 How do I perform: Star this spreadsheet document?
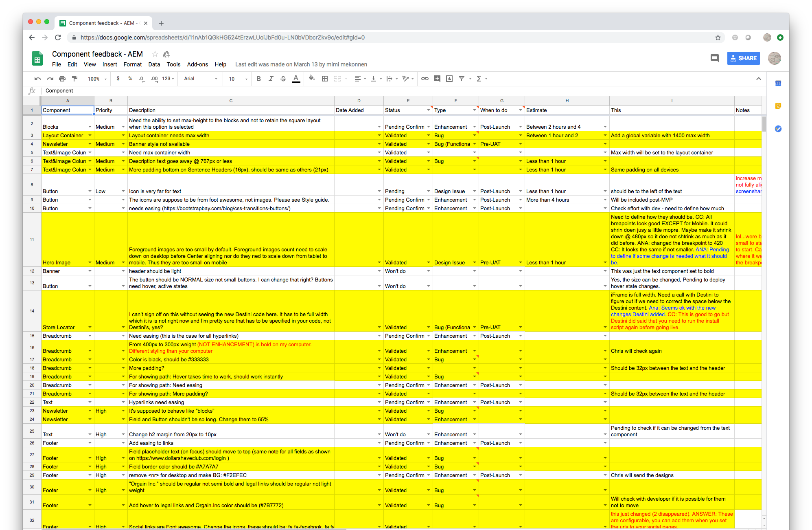pos(155,54)
